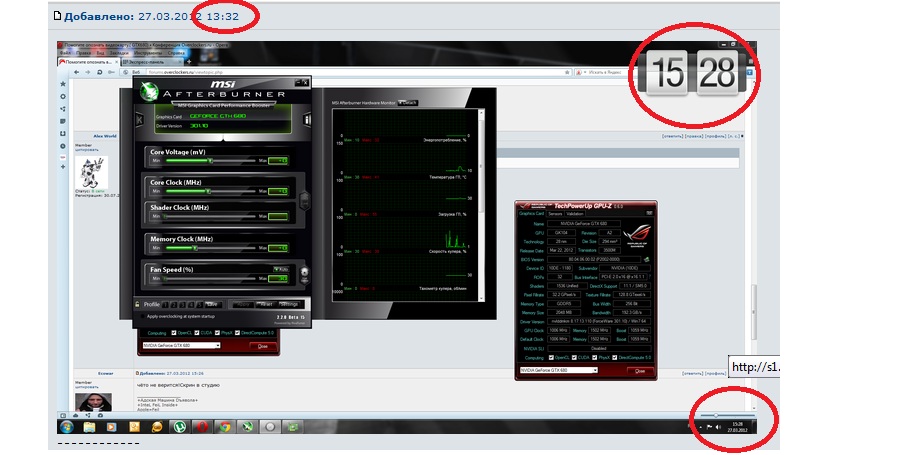Click the link clocks icon beside Core Clock
The width and height of the screenshot is (900, 455).
click(x=305, y=200)
